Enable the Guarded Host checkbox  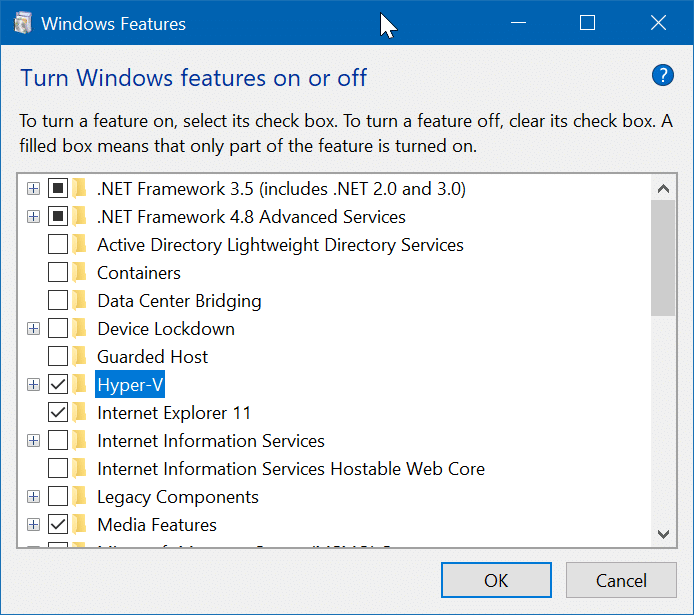pyautogui.click(x=58, y=356)
